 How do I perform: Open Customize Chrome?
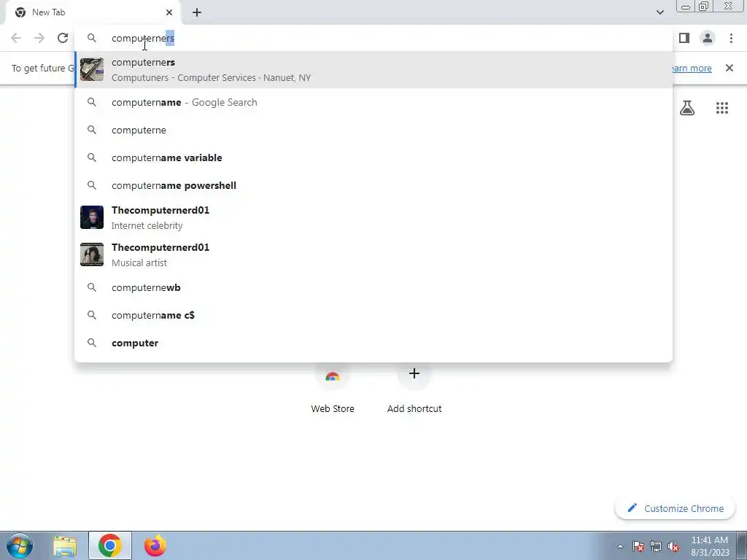(676, 508)
